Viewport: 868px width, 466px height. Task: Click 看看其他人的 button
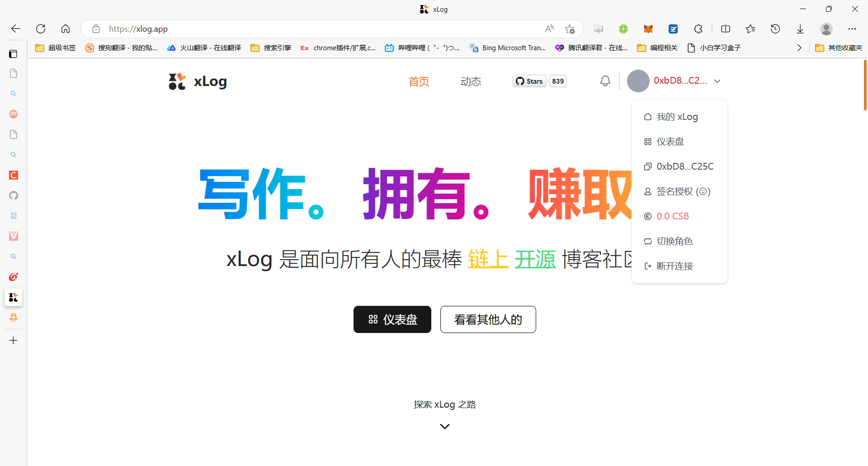coord(488,319)
